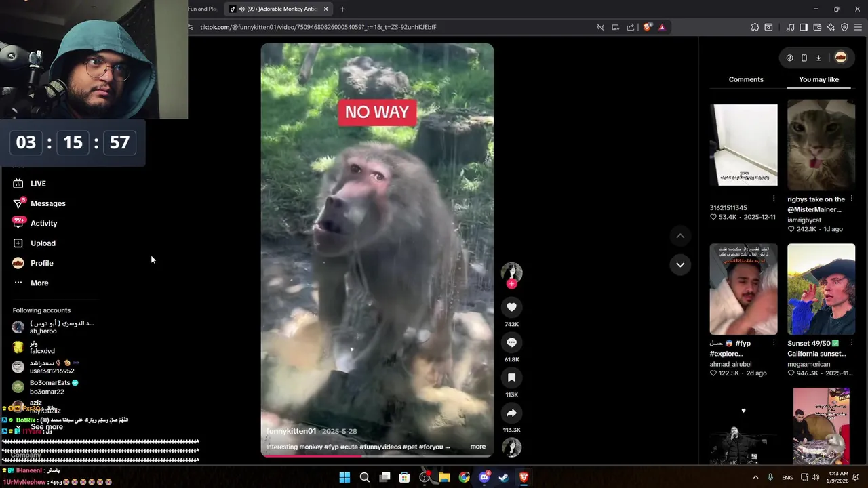Open options for the ahmad_alrubei video
868x488 pixels.
point(774,344)
